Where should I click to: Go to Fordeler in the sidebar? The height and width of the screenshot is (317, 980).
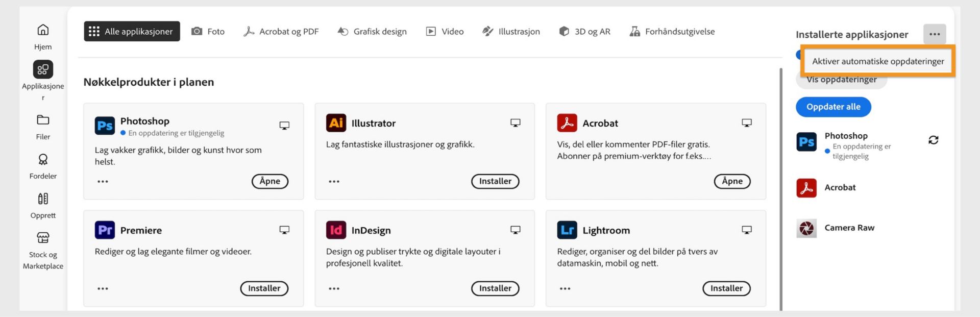(43, 166)
